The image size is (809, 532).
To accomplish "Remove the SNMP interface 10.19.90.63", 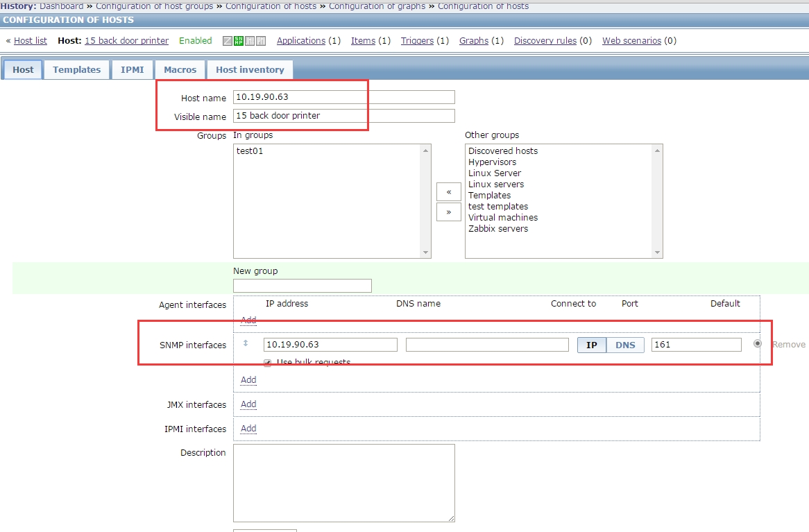I will pyautogui.click(x=788, y=345).
